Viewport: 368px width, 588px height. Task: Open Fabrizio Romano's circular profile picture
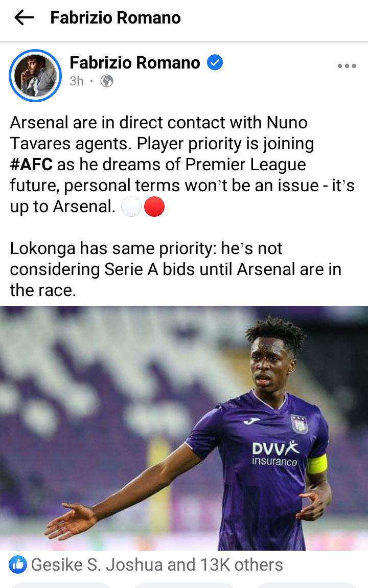[35, 76]
